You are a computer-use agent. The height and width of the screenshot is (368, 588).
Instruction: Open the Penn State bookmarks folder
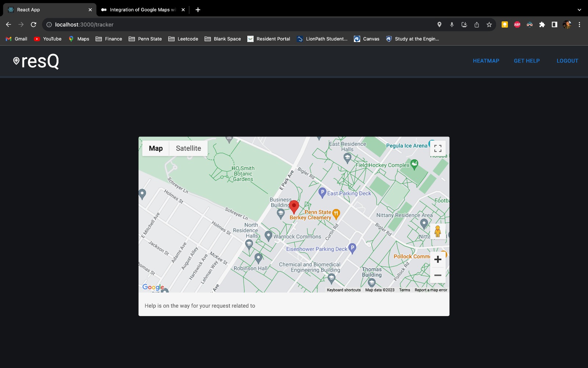(145, 39)
